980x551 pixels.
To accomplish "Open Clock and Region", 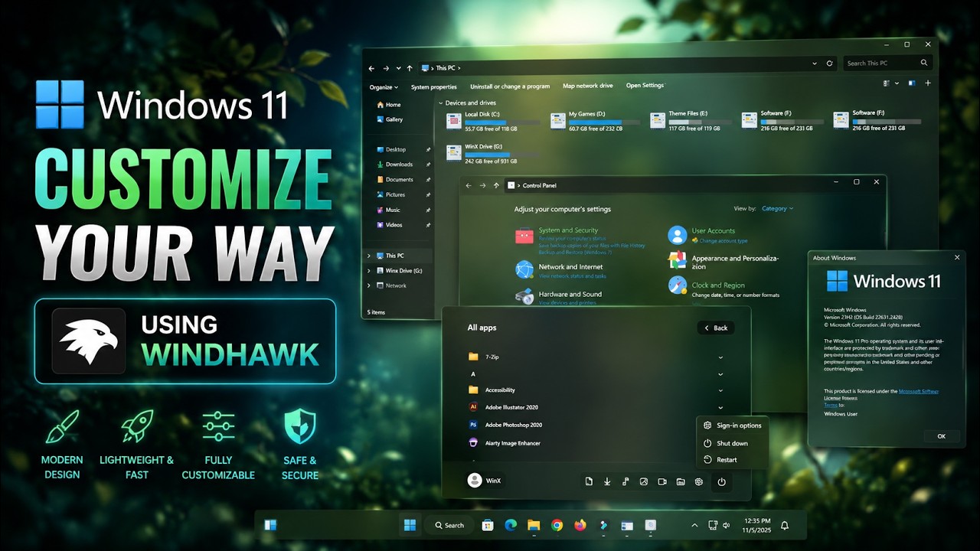I will [x=718, y=285].
